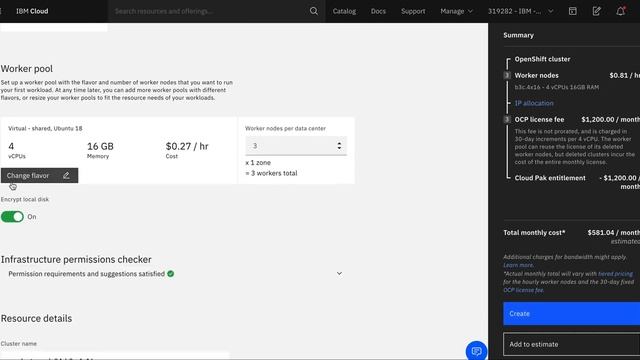Select the '= 3 workers total' text
The height and width of the screenshot is (360, 640).
(271, 173)
